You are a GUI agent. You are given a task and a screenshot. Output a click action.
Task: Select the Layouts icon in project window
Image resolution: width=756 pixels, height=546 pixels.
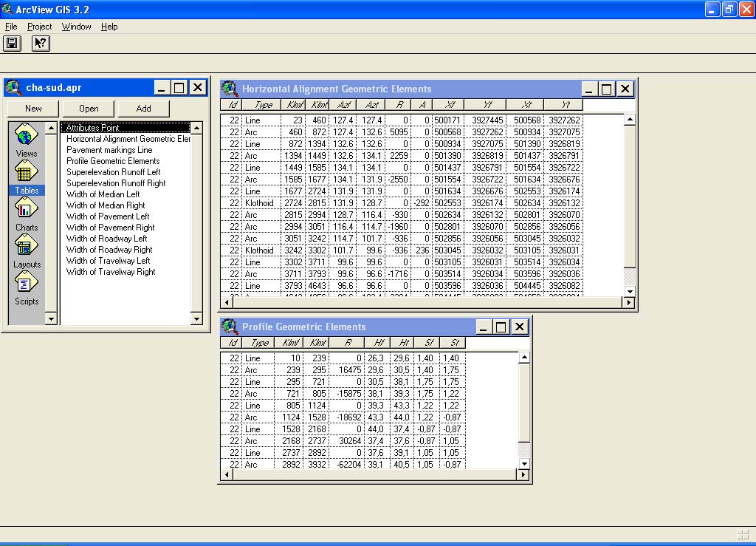coord(26,246)
